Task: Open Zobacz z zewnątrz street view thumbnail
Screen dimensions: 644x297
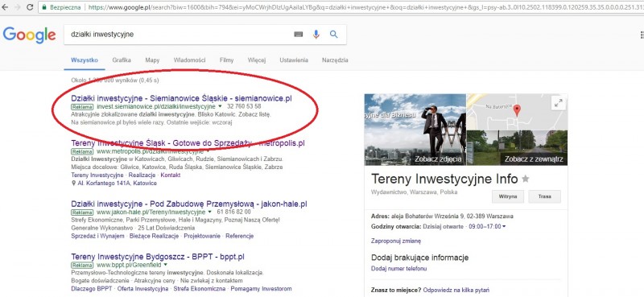Action: tap(517, 148)
